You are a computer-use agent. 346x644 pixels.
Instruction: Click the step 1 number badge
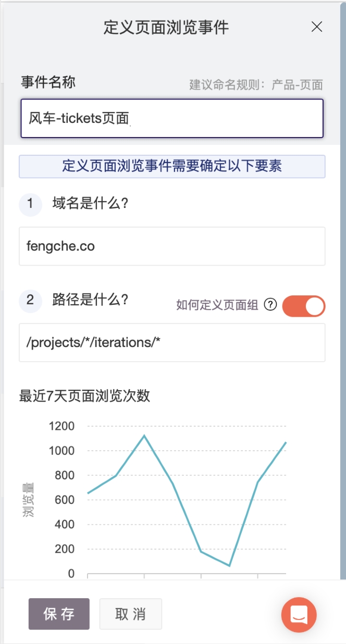30,204
